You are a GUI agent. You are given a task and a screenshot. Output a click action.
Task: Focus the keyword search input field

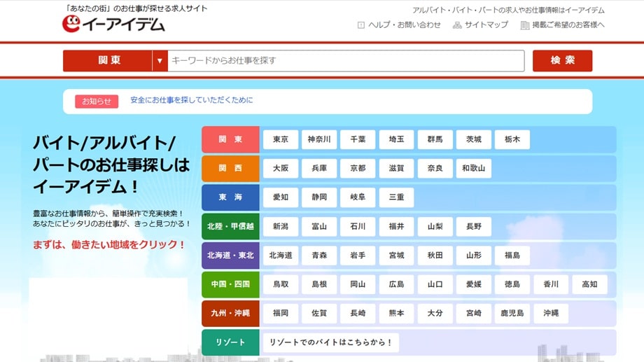coord(346,61)
